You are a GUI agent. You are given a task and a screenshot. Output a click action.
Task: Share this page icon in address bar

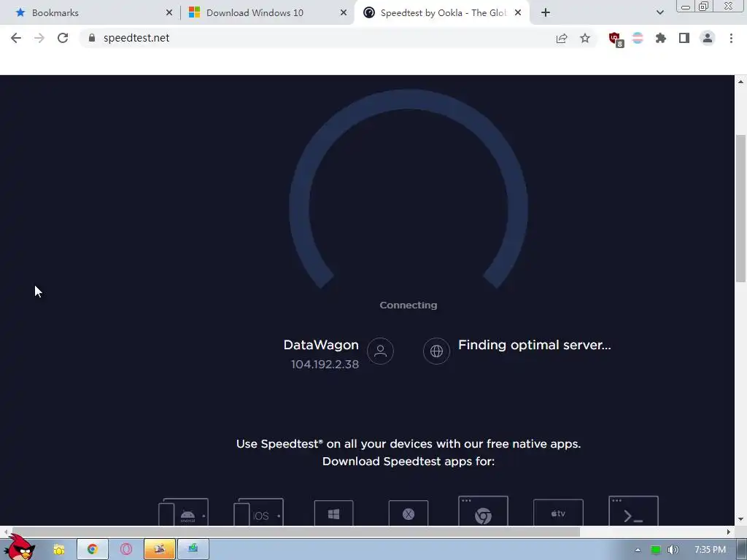coord(562,38)
